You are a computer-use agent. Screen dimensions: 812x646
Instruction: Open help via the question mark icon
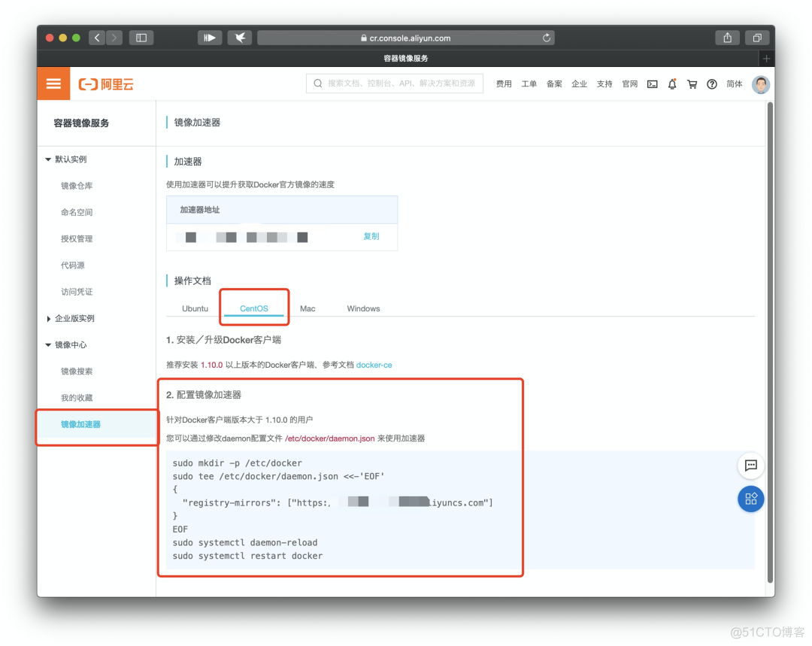[712, 84]
